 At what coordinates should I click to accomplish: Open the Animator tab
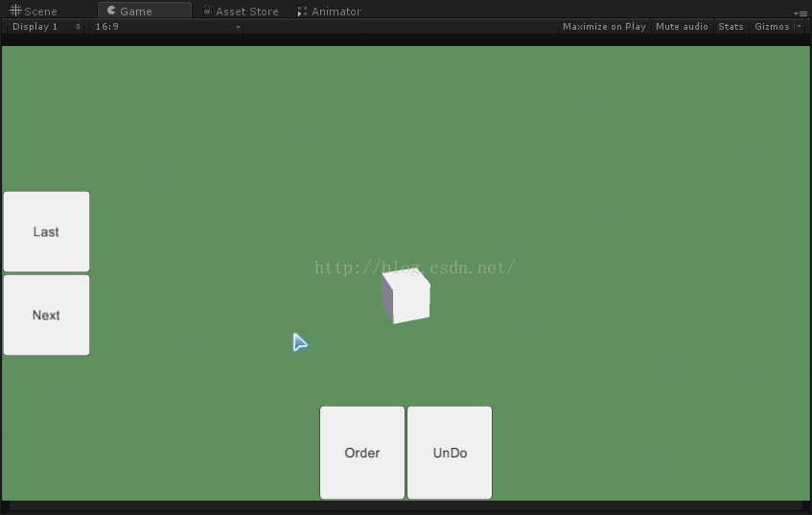330,11
